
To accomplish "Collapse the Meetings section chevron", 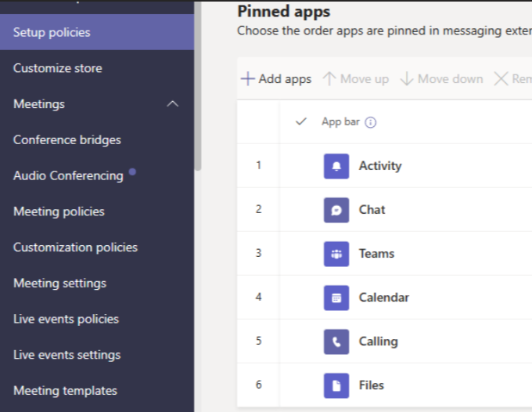I will [x=172, y=104].
